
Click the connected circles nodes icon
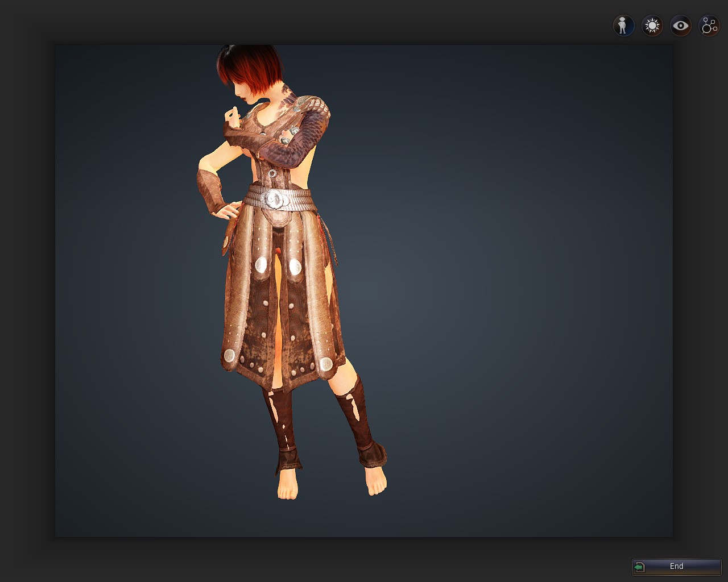click(709, 26)
